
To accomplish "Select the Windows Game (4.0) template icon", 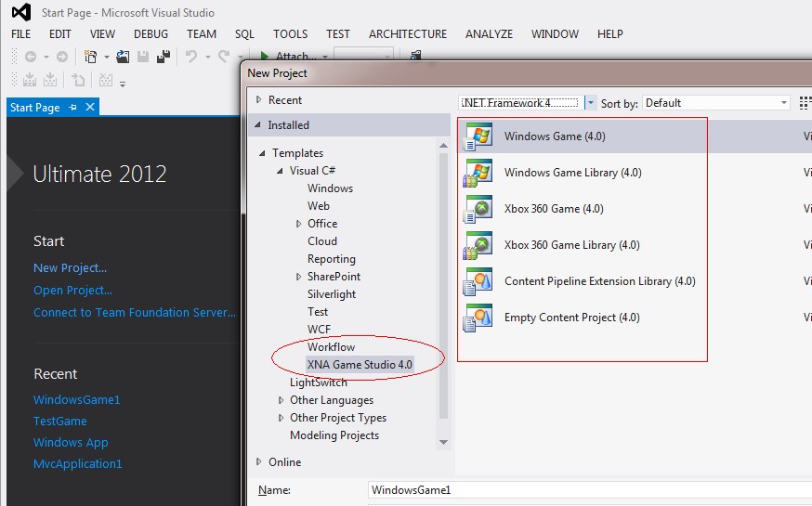I will coord(478,136).
